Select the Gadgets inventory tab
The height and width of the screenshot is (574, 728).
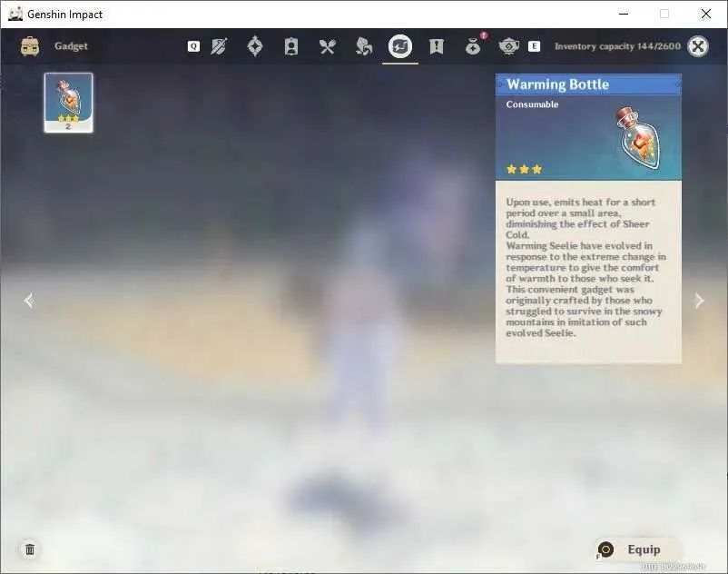click(x=400, y=46)
